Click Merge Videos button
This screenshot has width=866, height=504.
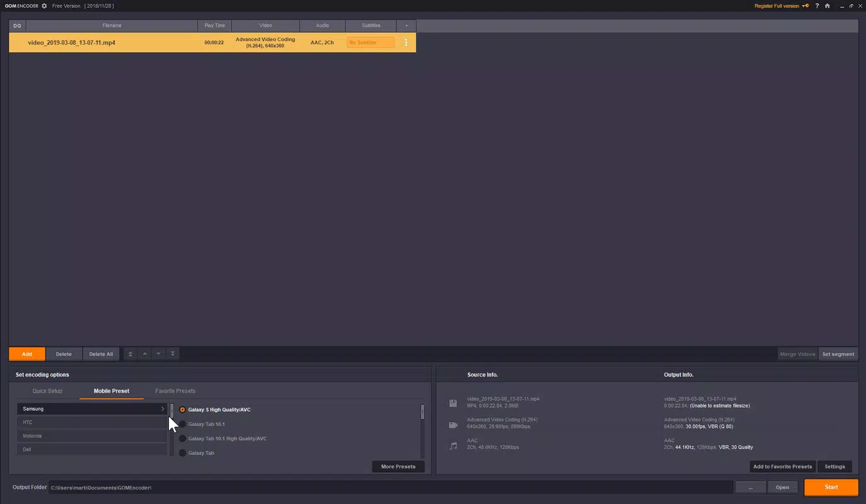click(797, 354)
